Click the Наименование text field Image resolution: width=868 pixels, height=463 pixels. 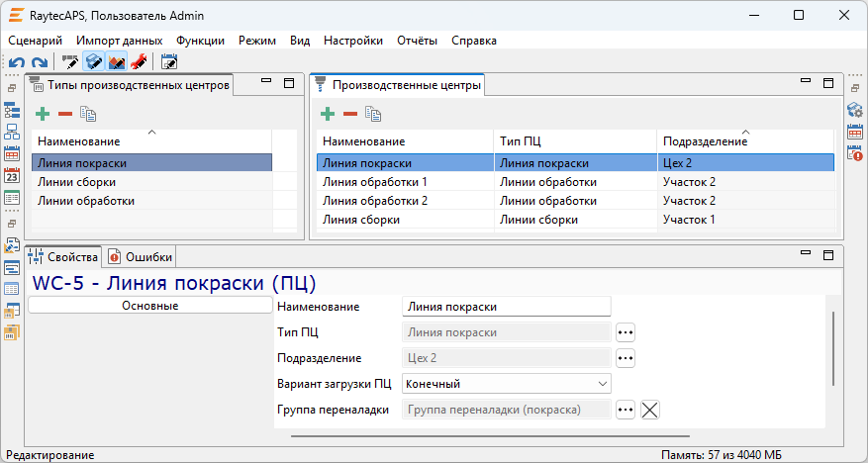coord(507,307)
